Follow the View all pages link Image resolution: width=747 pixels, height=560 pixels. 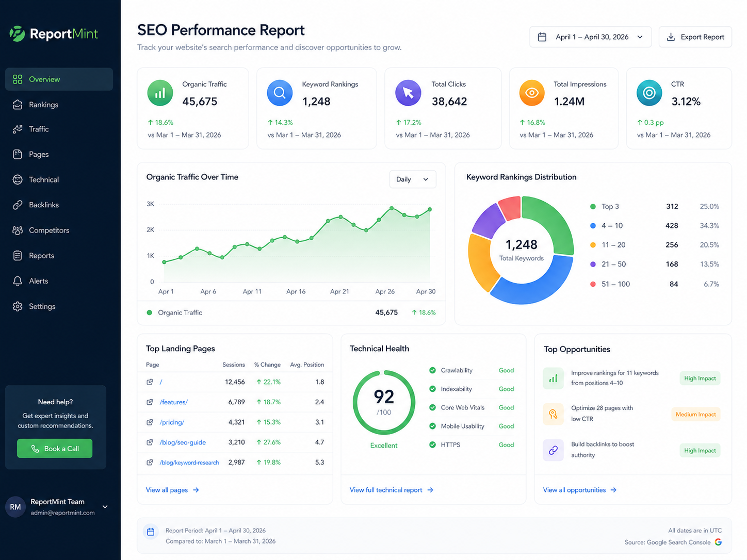[172, 490]
